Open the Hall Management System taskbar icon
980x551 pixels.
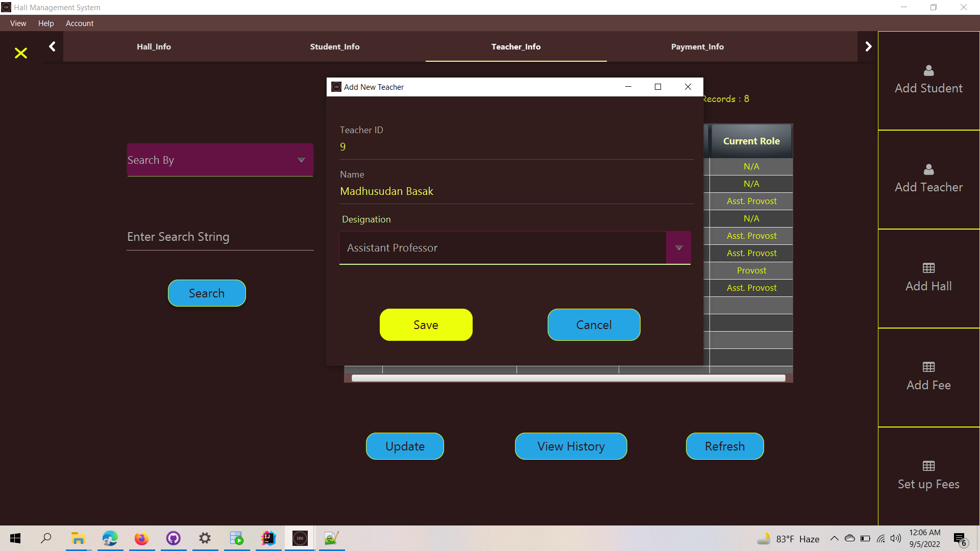click(x=300, y=538)
